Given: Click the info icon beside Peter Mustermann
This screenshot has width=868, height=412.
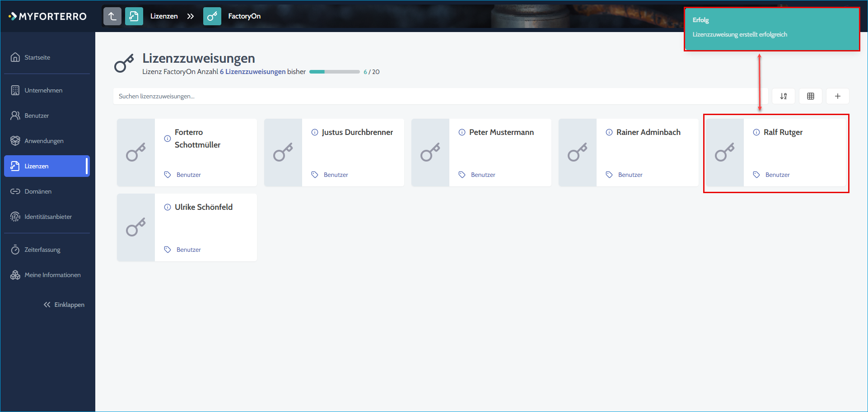Looking at the screenshot, I should click(462, 132).
